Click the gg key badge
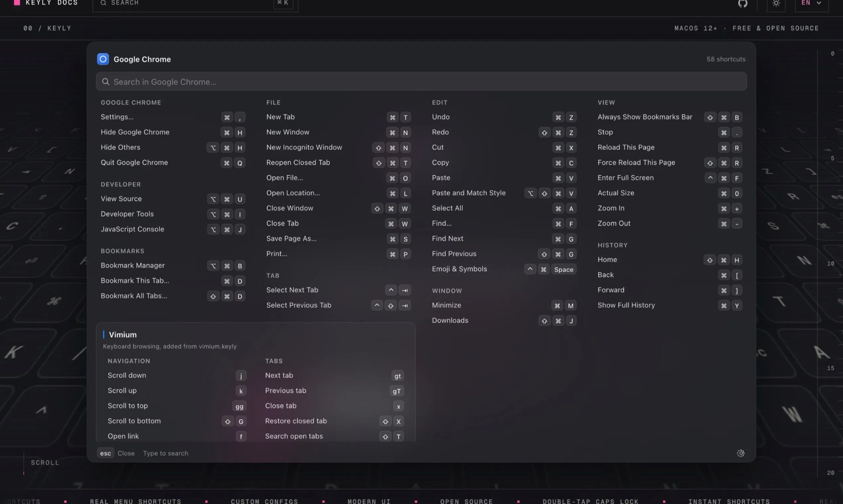Screen dimensions: 843x504 (239, 406)
